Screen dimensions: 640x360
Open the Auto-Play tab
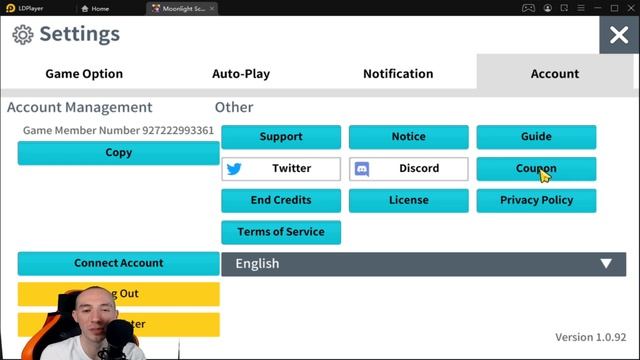pyautogui.click(x=241, y=74)
